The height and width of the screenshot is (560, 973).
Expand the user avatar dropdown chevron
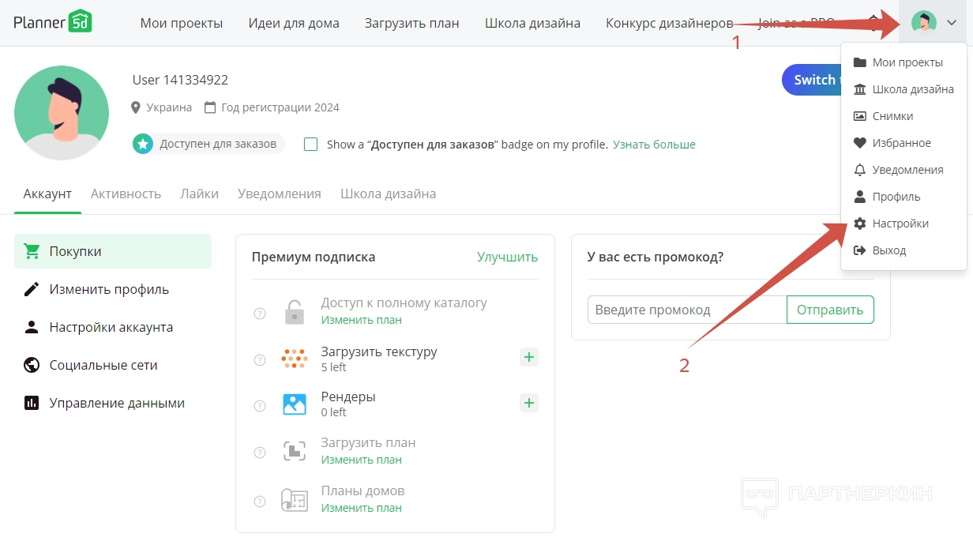[951, 23]
